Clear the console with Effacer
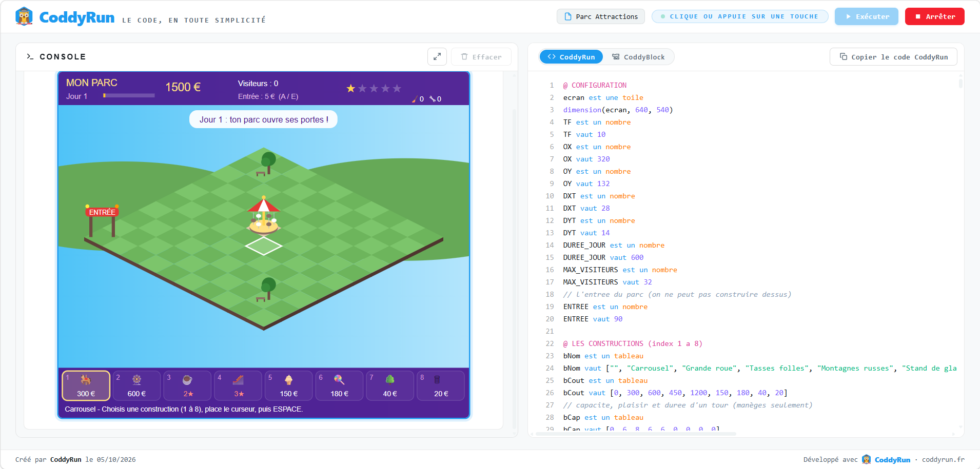This screenshot has width=980, height=469. coord(481,56)
